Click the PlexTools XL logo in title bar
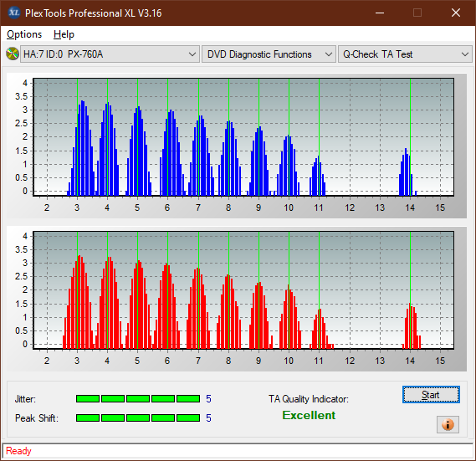 pyautogui.click(x=13, y=13)
